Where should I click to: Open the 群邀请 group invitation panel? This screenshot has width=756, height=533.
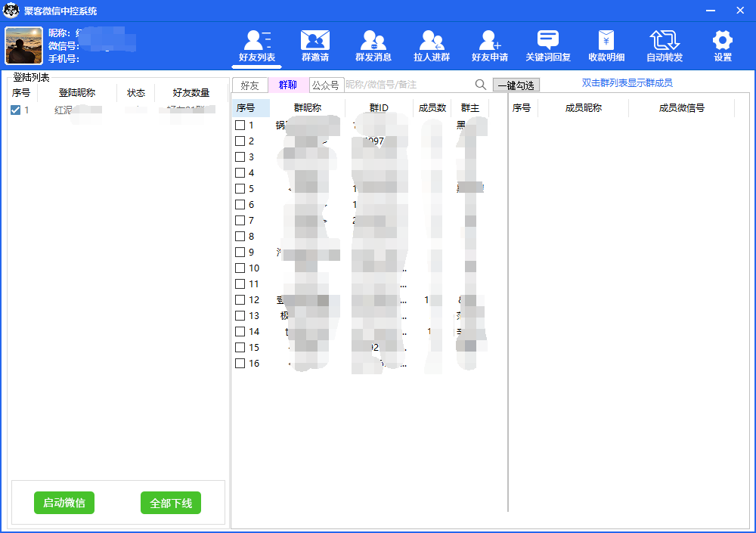[314, 45]
